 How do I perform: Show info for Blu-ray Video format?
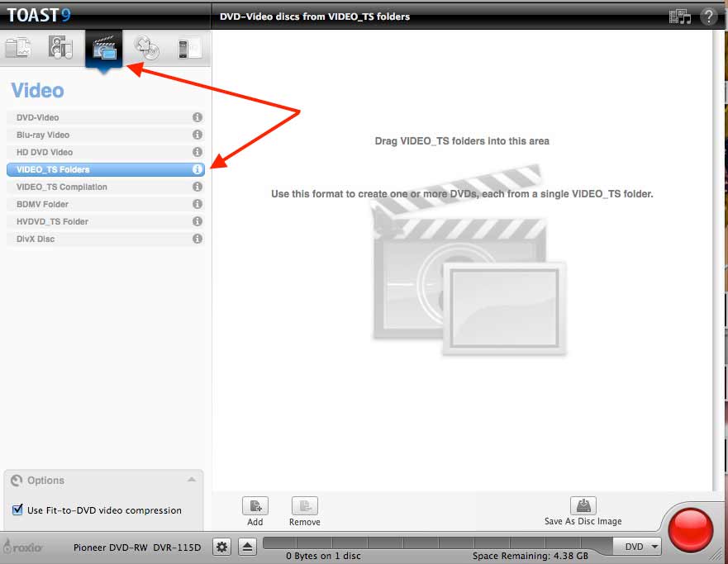tap(197, 135)
